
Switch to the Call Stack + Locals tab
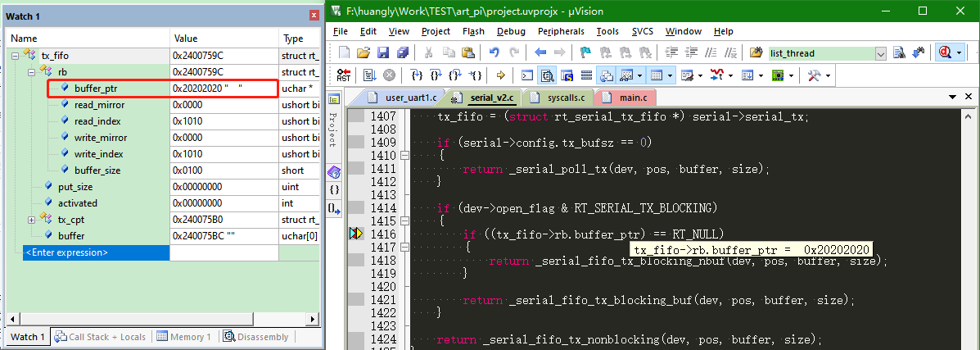[101, 337]
